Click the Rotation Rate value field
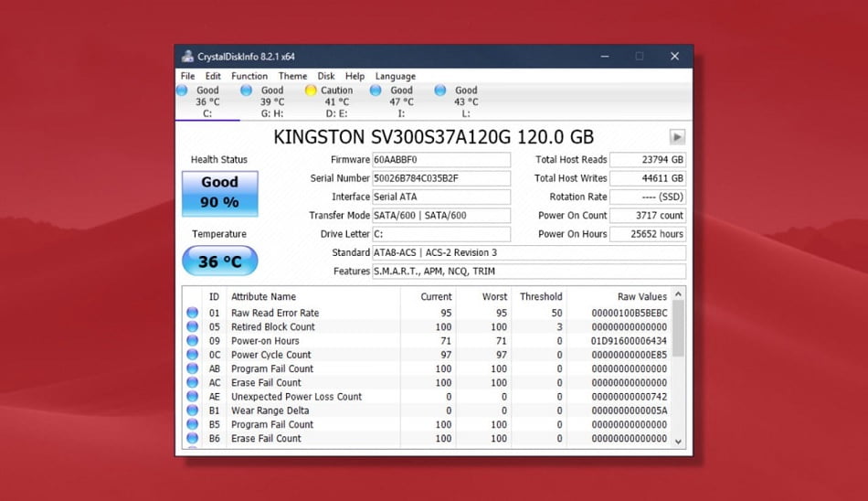868x501 pixels. pos(648,197)
